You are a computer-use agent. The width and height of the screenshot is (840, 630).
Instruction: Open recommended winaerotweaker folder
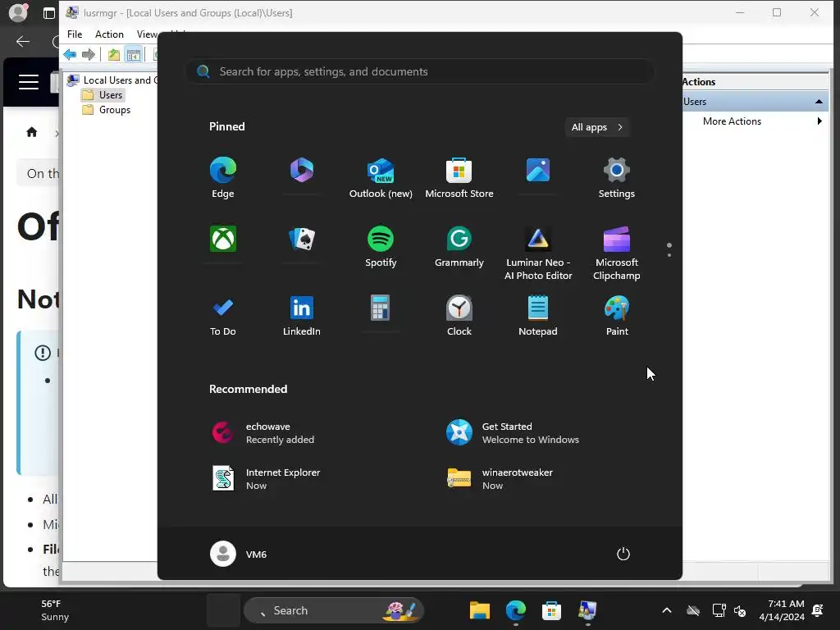click(x=500, y=479)
